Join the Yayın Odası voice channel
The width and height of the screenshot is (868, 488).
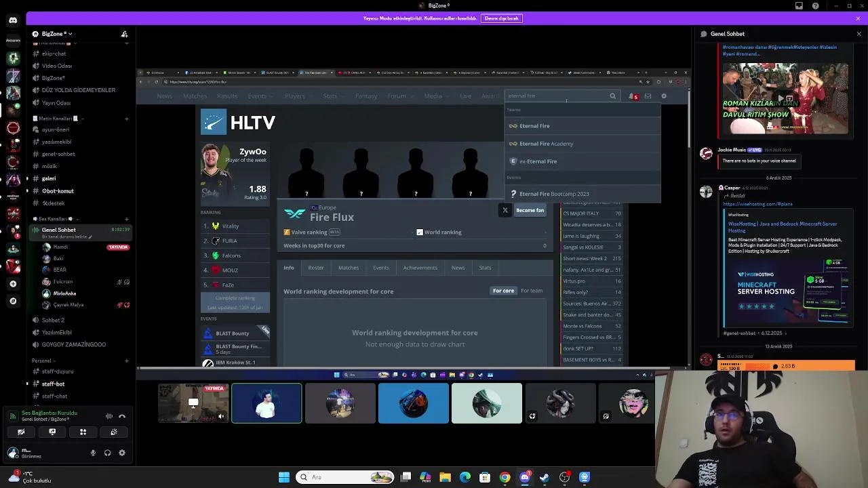pos(56,103)
